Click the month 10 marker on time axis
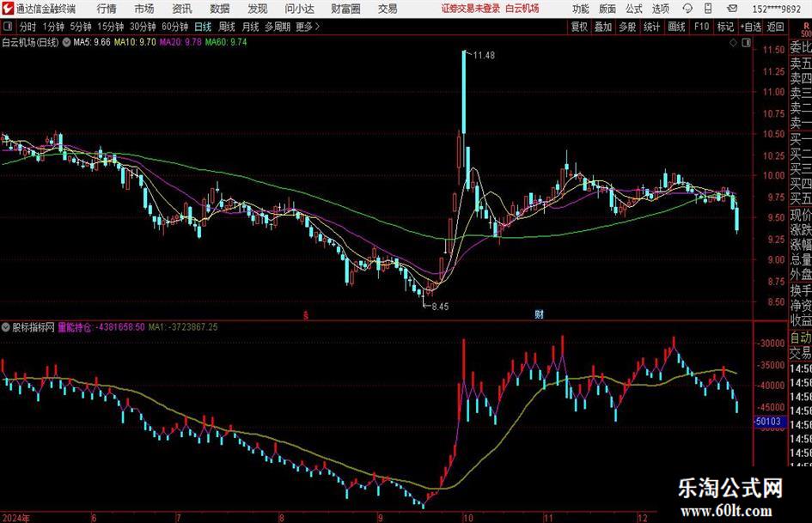812x523 pixels. click(x=467, y=517)
